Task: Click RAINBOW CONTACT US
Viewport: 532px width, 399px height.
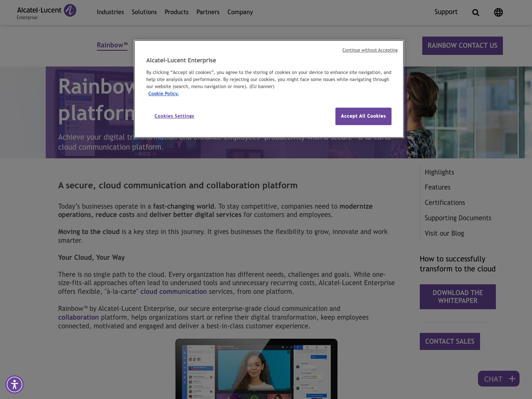Action: (463, 45)
